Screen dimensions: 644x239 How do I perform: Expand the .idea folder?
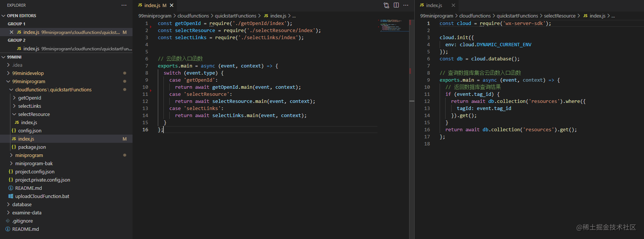[x=66, y=65]
